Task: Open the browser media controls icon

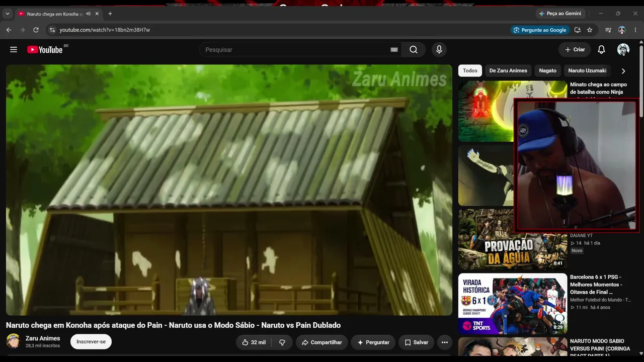Action: point(608,30)
